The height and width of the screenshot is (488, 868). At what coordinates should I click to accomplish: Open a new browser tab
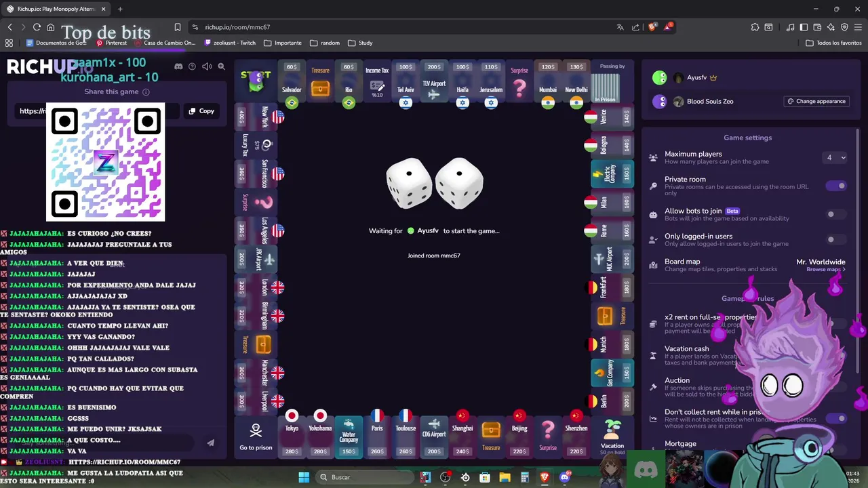(120, 9)
